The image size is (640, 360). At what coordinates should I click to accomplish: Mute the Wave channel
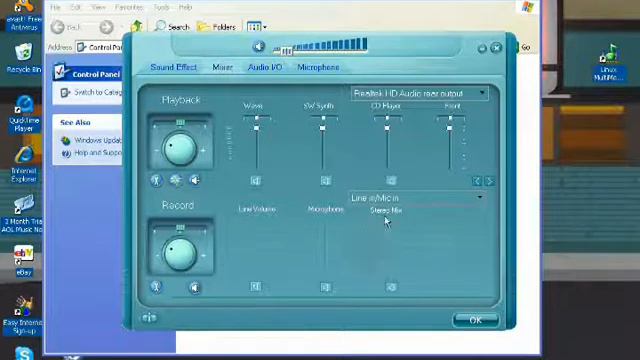[x=256, y=180]
